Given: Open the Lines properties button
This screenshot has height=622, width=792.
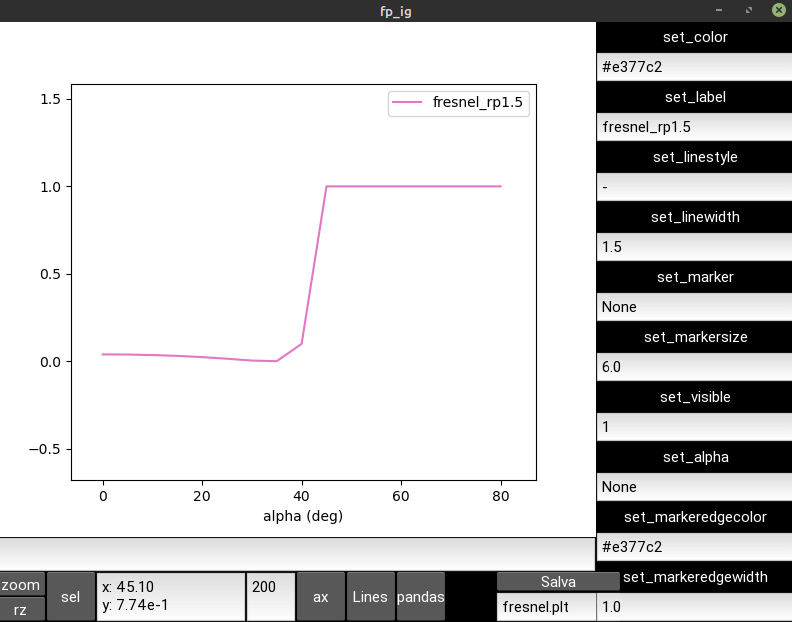Looking at the screenshot, I should (x=370, y=597).
